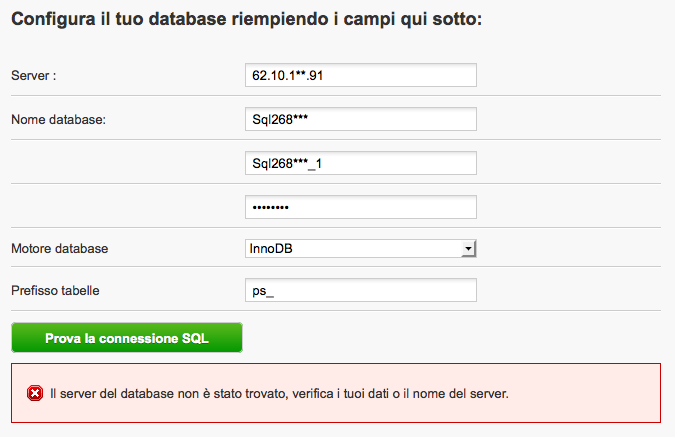Click the database server not found error text
Viewport: 696px width, 438px height.
(280, 393)
